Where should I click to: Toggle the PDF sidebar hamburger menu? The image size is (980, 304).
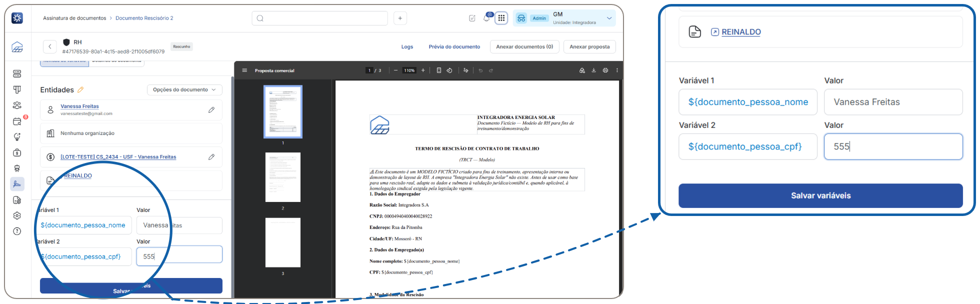click(244, 70)
